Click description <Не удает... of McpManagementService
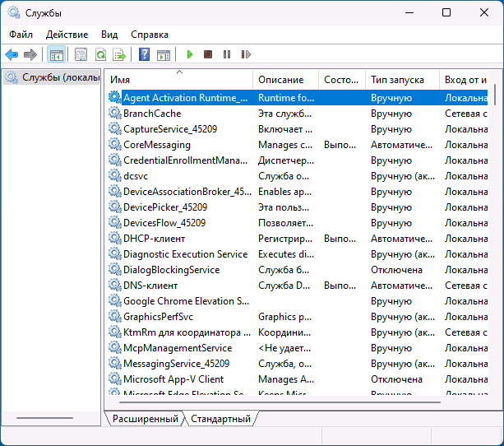Screen dimensions: 504x446 [x=284, y=348]
